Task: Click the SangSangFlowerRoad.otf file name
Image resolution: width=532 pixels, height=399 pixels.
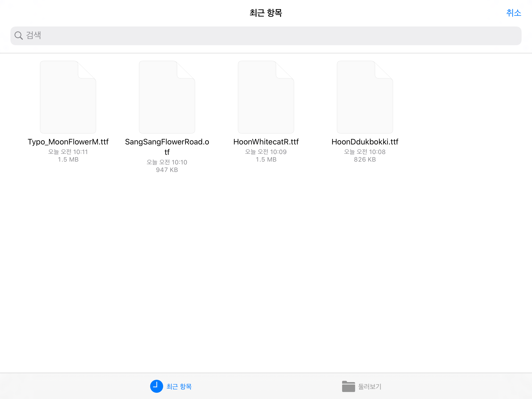Action: pos(167,147)
